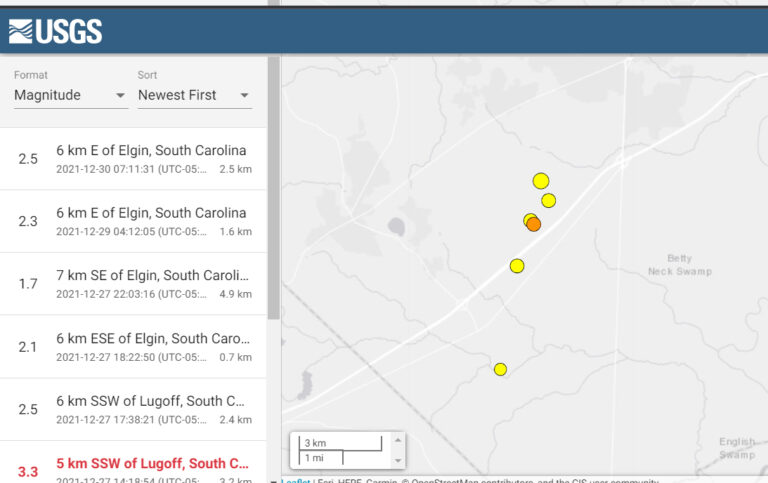This screenshot has width=768, height=483.
Task: Click the orange earthquake marker on the map
Action: pos(534,224)
